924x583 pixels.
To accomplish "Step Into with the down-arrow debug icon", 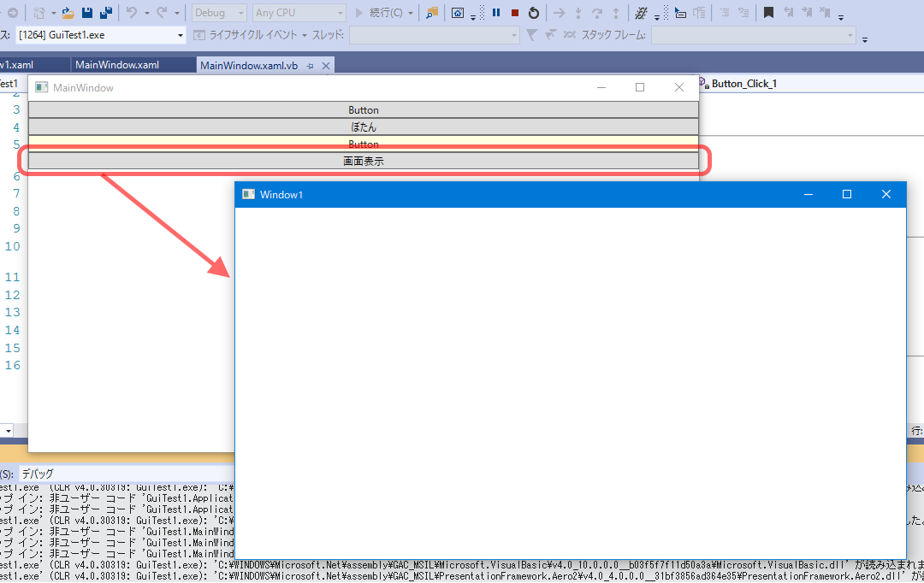I will [x=578, y=12].
